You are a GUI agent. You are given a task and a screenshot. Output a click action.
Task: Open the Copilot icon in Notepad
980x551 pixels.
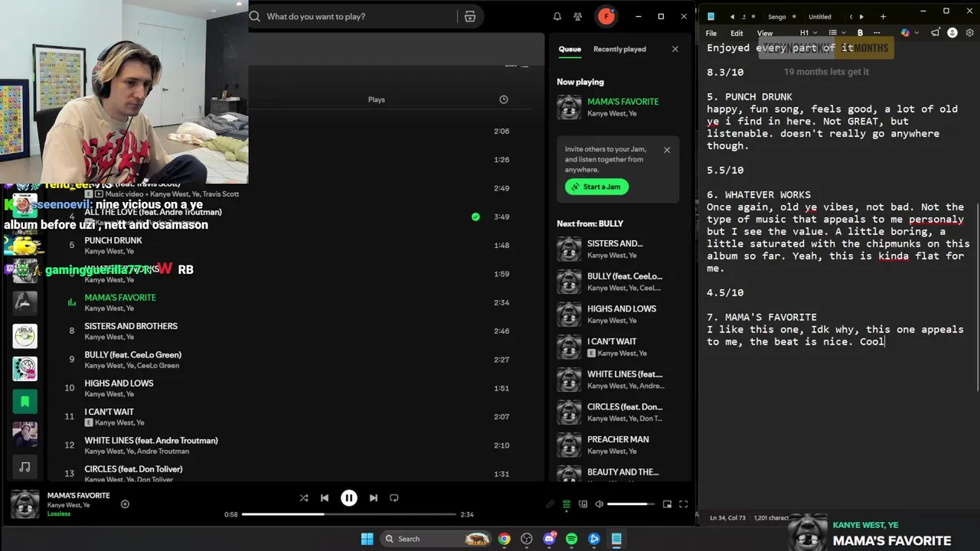(905, 33)
